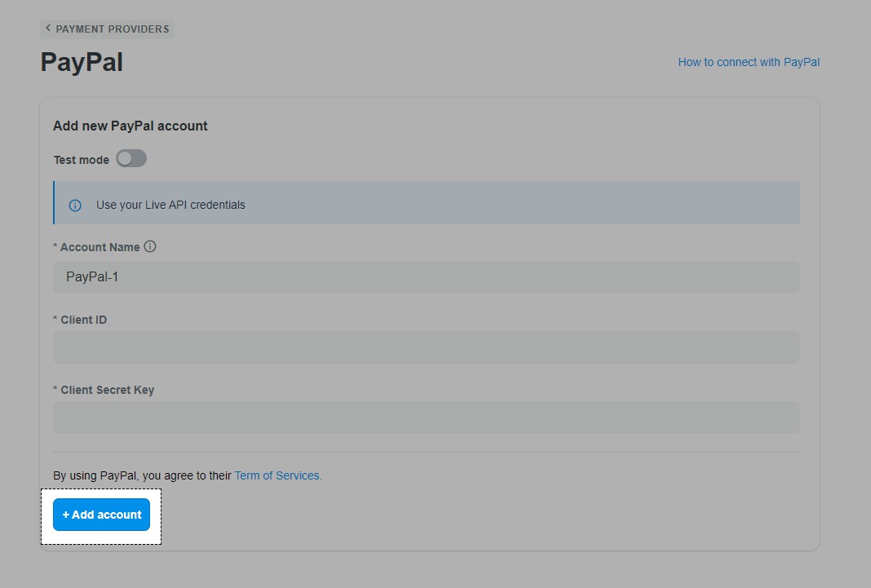Click into the Client Secret Key field
871x588 pixels.
click(x=426, y=418)
